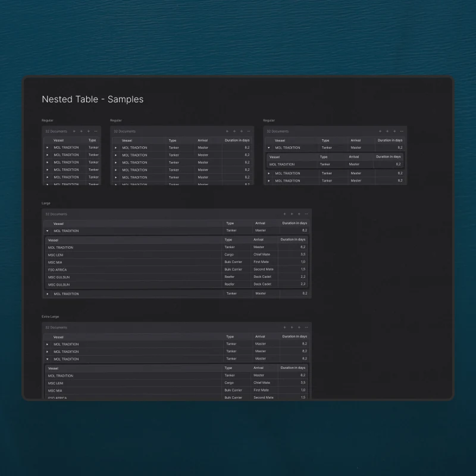This screenshot has width=476, height=476.
Task: Select MSC LENI row in Large nested table
Action: click(x=177, y=255)
